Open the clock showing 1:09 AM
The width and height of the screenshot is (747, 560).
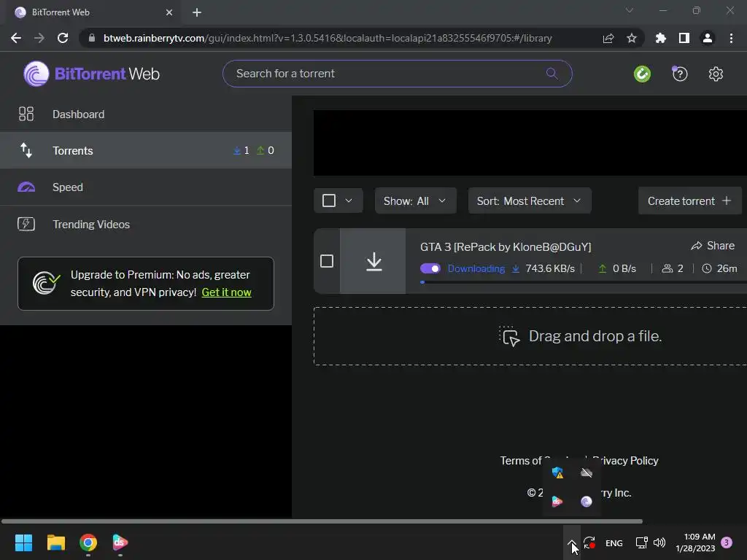tap(695, 542)
